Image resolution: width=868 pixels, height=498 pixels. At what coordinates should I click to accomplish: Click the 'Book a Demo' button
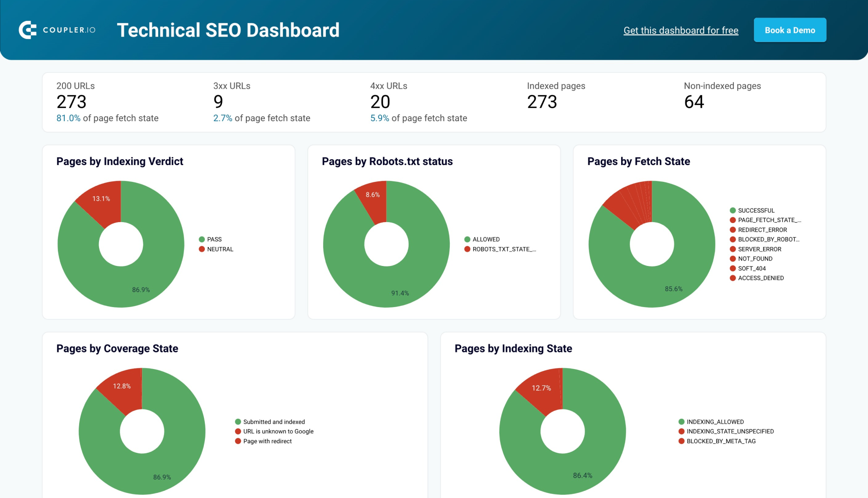coord(790,30)
